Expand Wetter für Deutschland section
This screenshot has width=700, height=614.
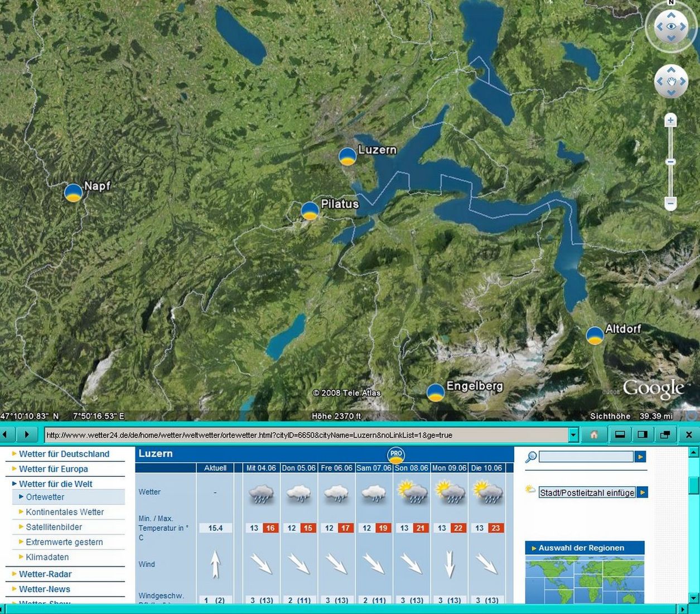click(64, 454)
